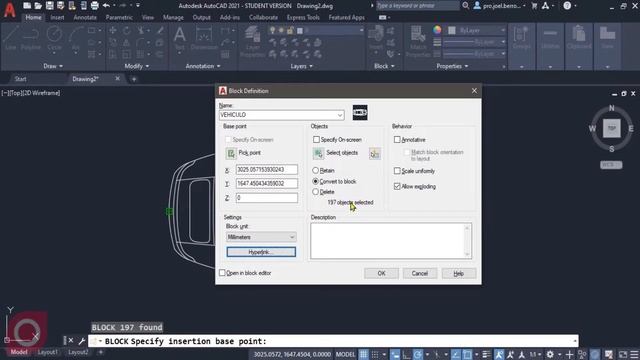Select the Delete radio button
The height and width of the screenshot is (360, 640).
pos(316,192)
